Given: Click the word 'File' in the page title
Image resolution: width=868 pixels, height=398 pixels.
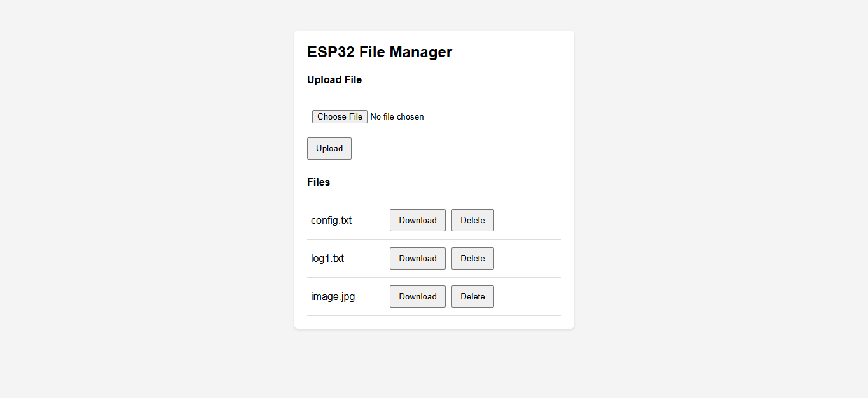Looking at the screenshot, I should point(372,52).
